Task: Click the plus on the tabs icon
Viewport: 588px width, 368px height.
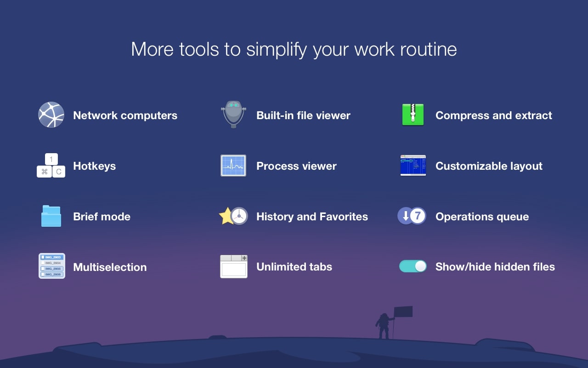Action: (245, 259)
